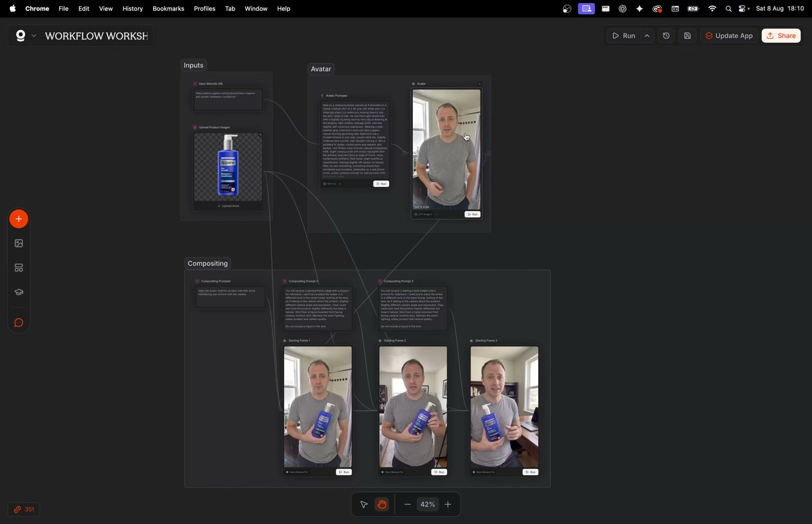Zoom in with the plus icon

[448, 504]
